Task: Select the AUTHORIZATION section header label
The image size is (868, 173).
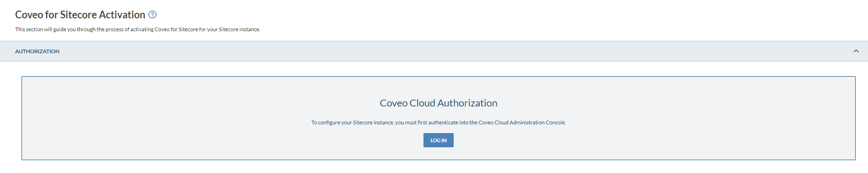Action: 37,51
